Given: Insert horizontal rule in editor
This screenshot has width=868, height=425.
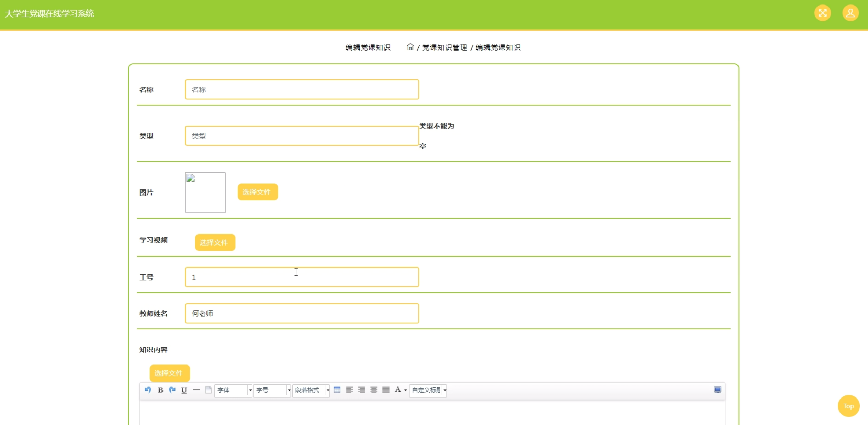Looking at the screenshot, I should click(196, 390).
